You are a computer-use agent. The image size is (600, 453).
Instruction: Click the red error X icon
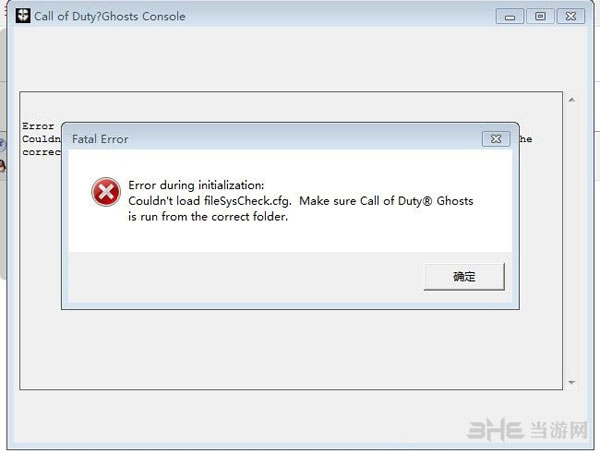point(104,192)
